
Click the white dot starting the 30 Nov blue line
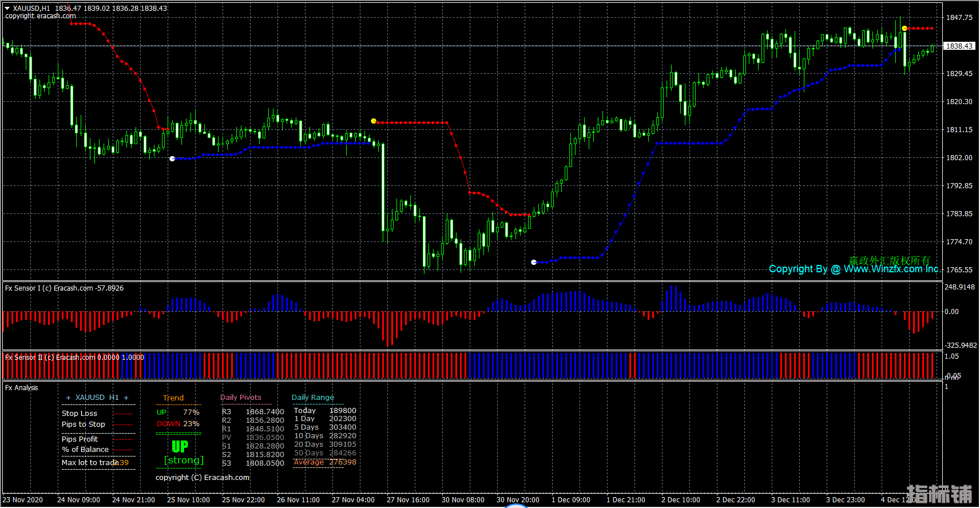coord(534,263)
